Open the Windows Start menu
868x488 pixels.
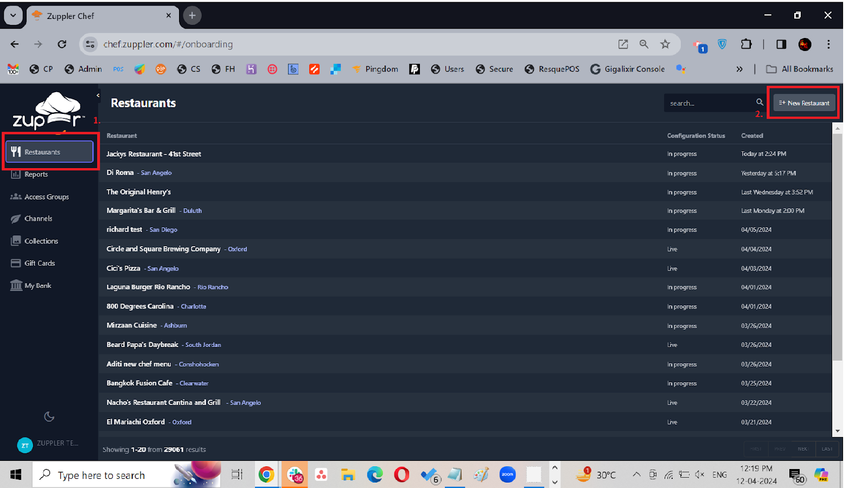coord(16,475)
